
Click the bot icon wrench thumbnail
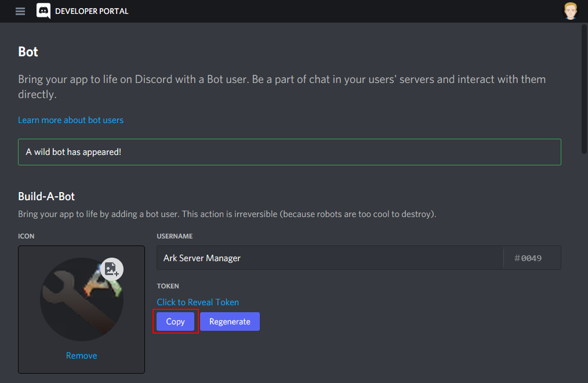82,299
